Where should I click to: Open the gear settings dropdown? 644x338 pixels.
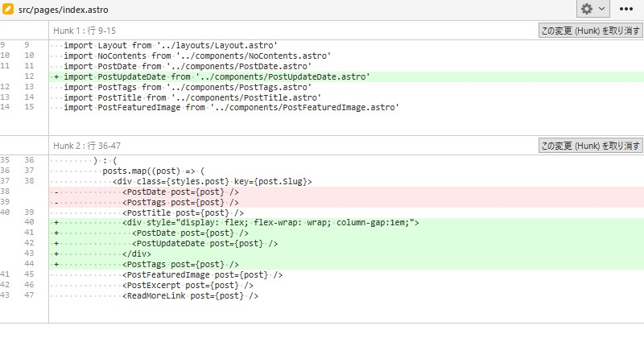[592, 10]
